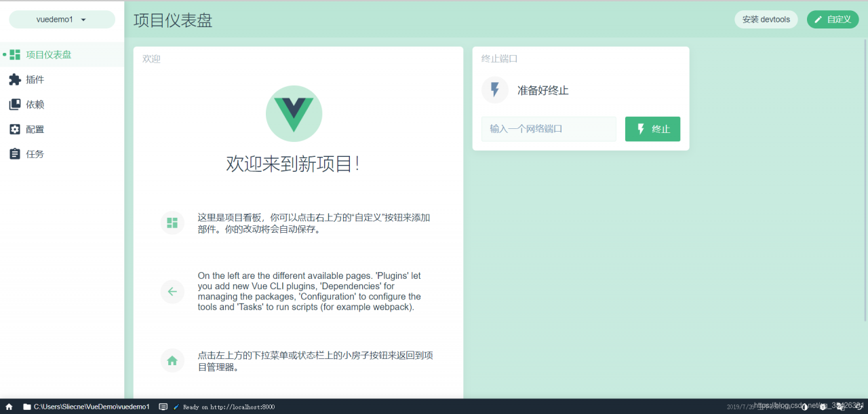Click the 安装 devtools button
The height and width of the screenshot is (414, 868).
766,20
